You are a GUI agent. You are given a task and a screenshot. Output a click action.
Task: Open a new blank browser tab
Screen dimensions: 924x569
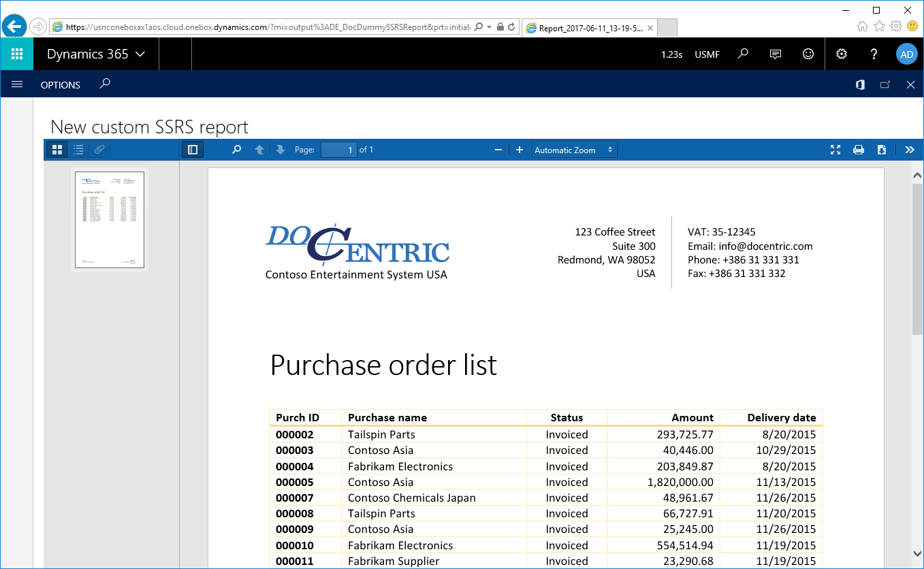tap(668, 28)
